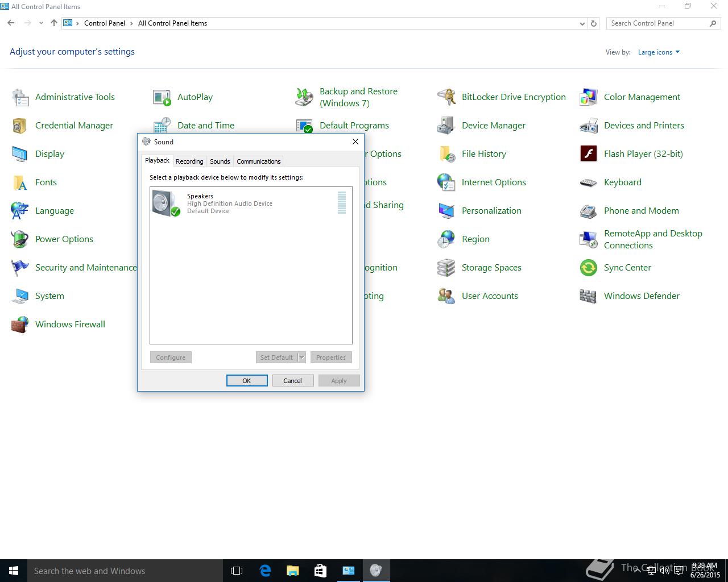This screenshot has width=728, height=582.
Task: Open the Default Programs link
Action: (x=354, y=126)
